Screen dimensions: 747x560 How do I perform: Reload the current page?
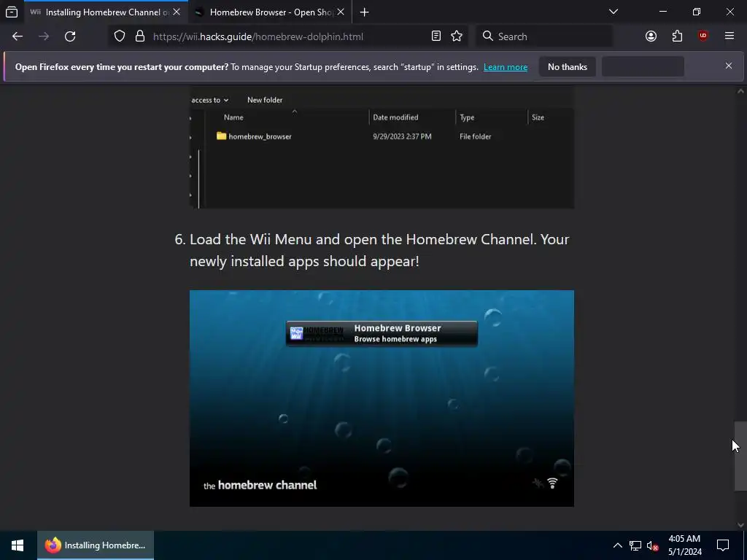pyautogui.click(x=70, y=36)
